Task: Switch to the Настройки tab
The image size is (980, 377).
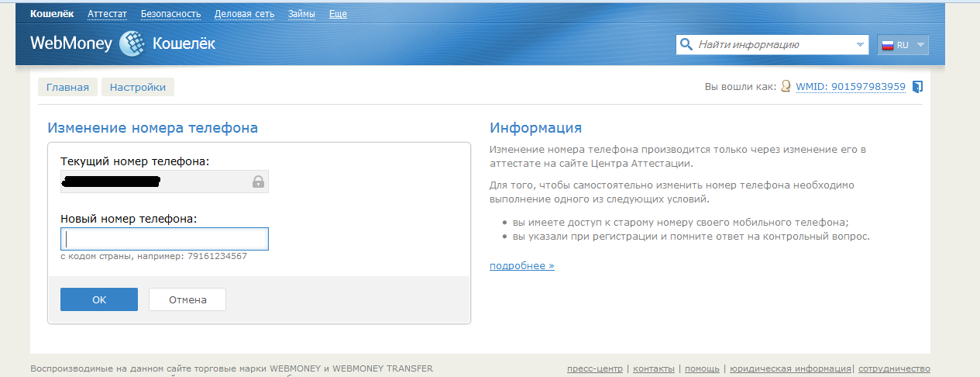Action: click(x=138, y=87)
